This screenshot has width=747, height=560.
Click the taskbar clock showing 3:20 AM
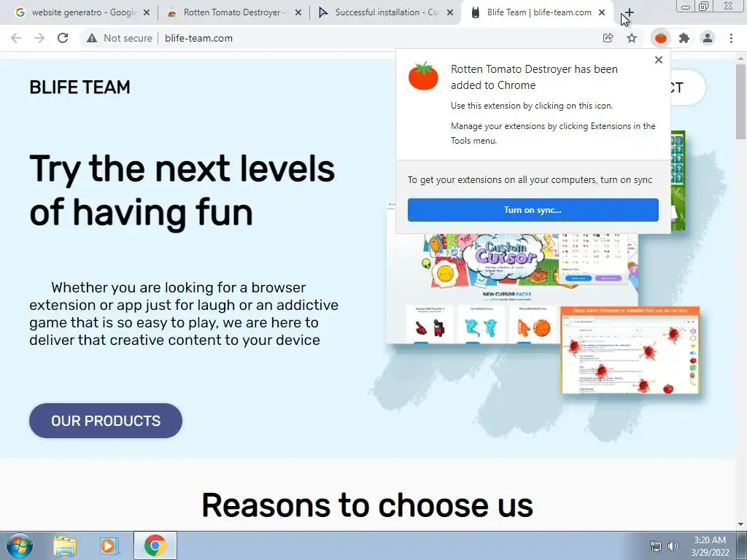[710, 546]
